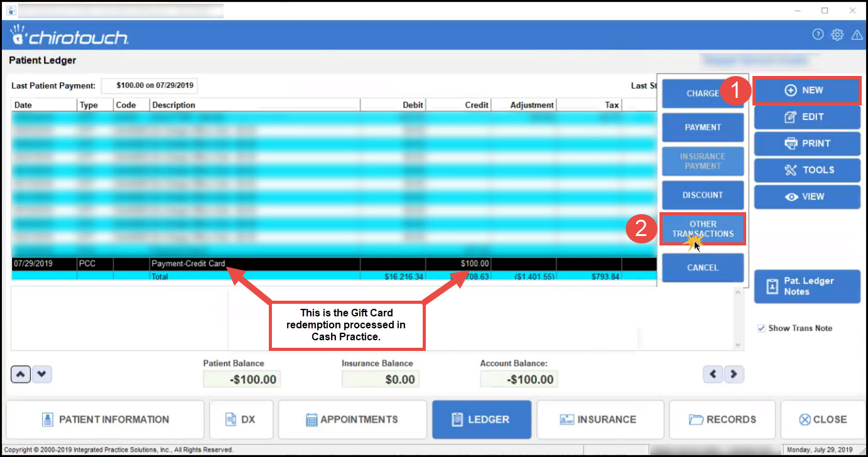Select CHARGE from the new transaction menu

point(702,94)
